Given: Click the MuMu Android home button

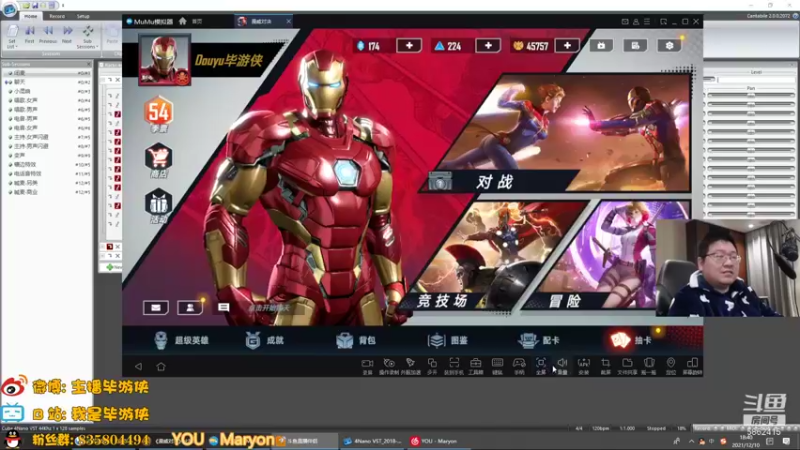Looking at the screenshot, I should [161, 366].
